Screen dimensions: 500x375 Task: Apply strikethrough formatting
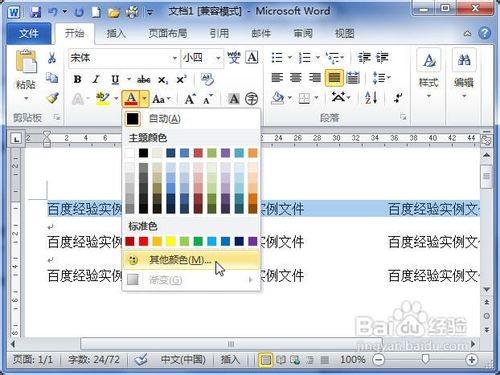[x=143, y=80]
